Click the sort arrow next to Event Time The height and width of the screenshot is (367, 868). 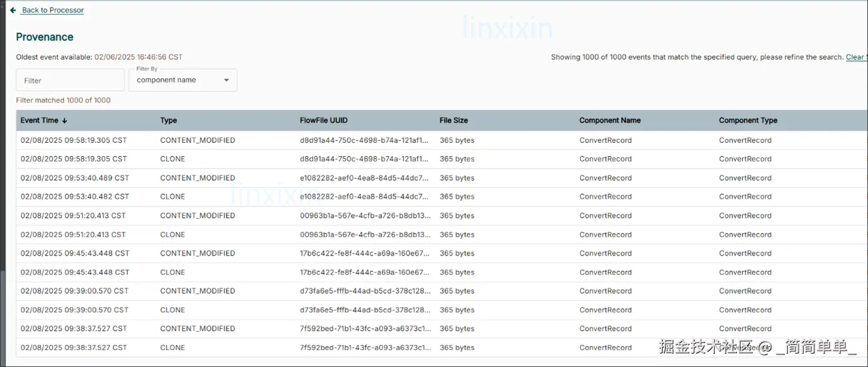click(x=64, y=120)
